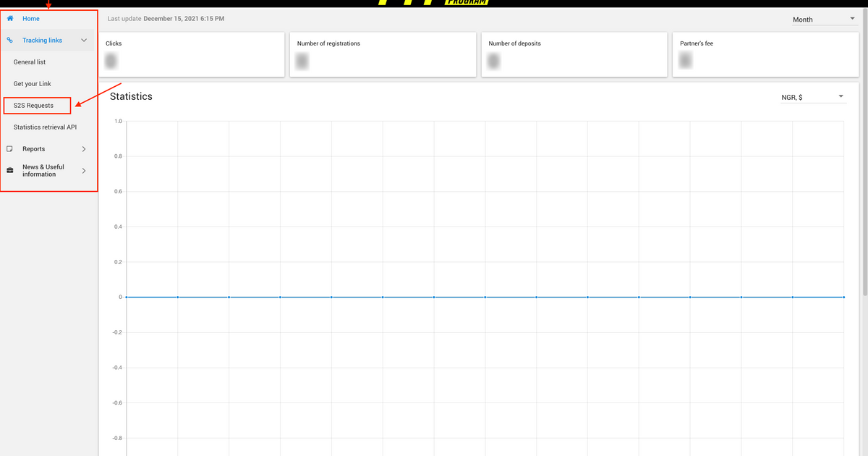Open the Month period dropdown

coord(824,20)
